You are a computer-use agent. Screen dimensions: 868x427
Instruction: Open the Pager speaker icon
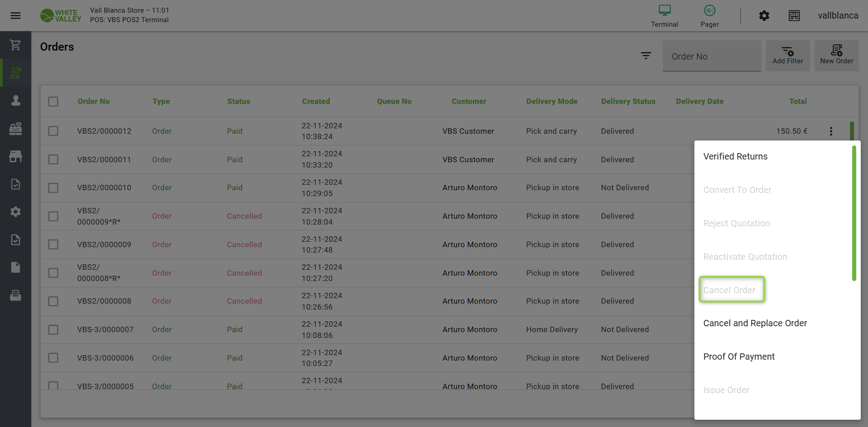(709, 10)
